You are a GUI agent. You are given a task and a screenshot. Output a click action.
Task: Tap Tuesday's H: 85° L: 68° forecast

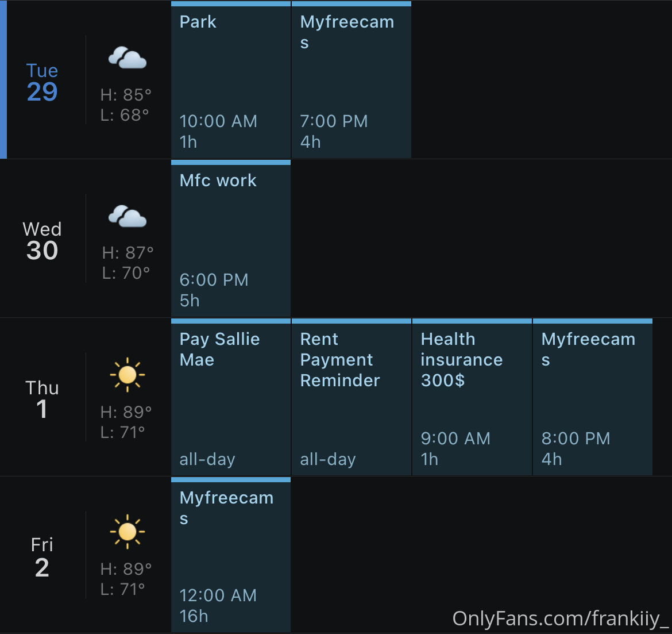[126, 105]
